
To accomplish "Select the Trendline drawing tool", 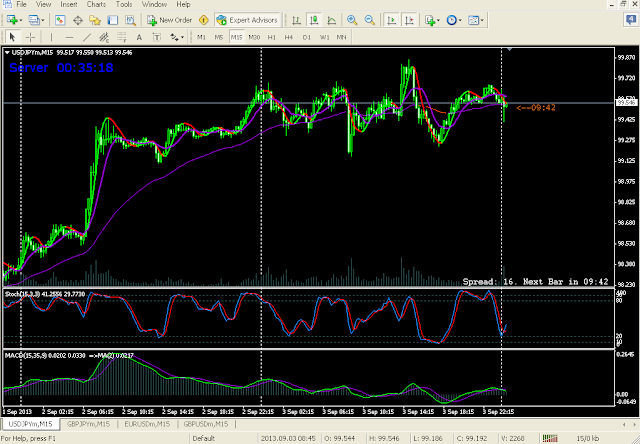I will point(87,37).
